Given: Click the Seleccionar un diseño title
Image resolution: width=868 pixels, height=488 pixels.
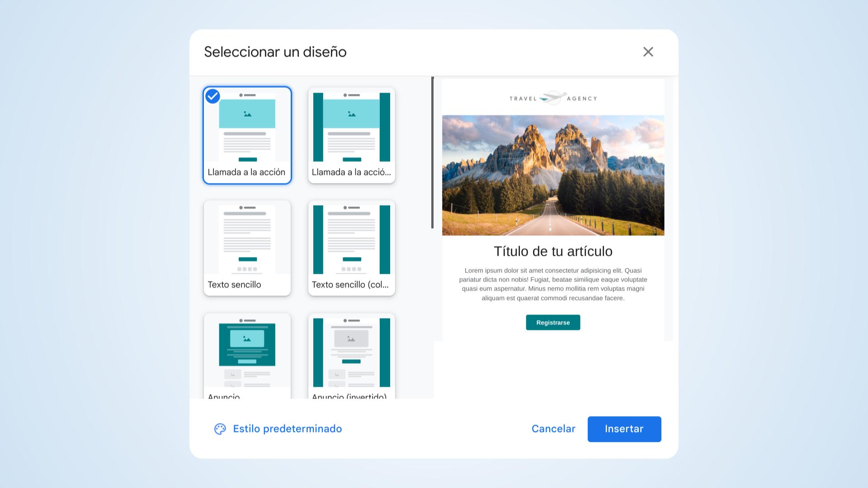Looking at the screenshot, I should click(275, 52).
